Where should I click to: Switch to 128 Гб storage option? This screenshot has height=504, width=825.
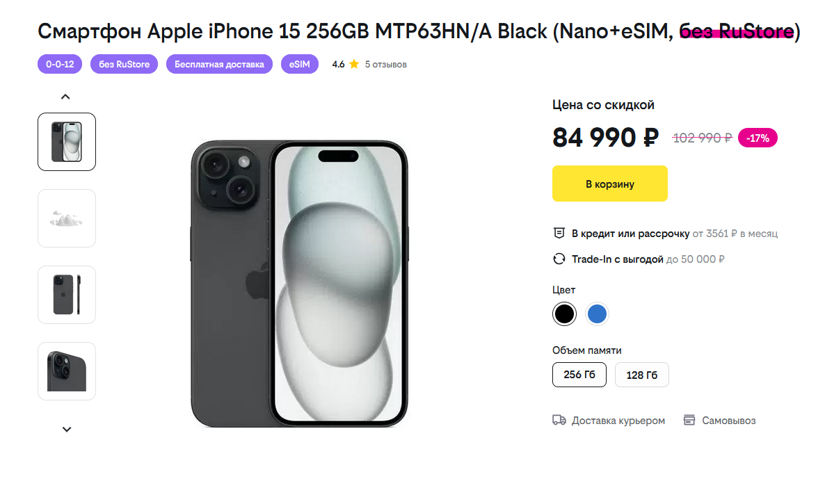(x=641, y=375)
